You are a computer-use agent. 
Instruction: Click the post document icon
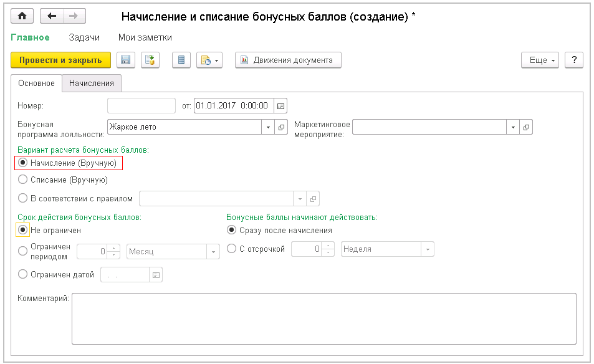150,60
